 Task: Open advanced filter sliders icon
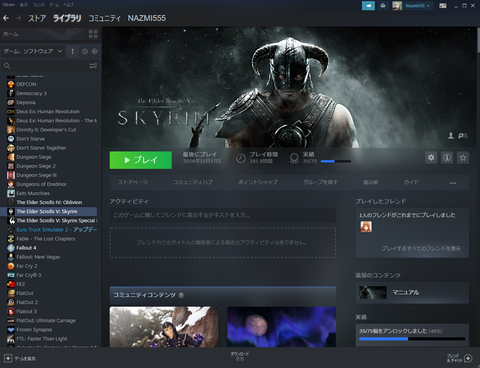tap(93, 66)
